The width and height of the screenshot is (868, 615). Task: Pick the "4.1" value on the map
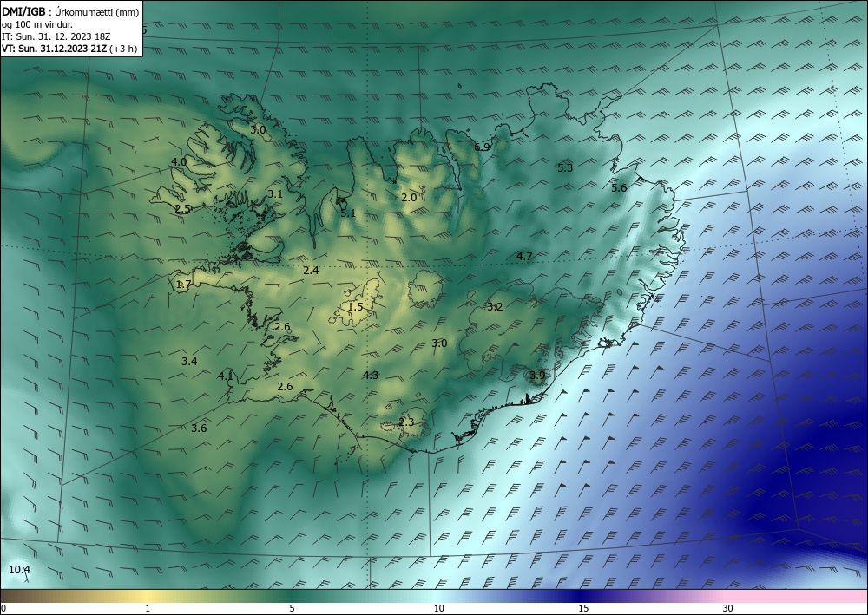tap(225, 376)
